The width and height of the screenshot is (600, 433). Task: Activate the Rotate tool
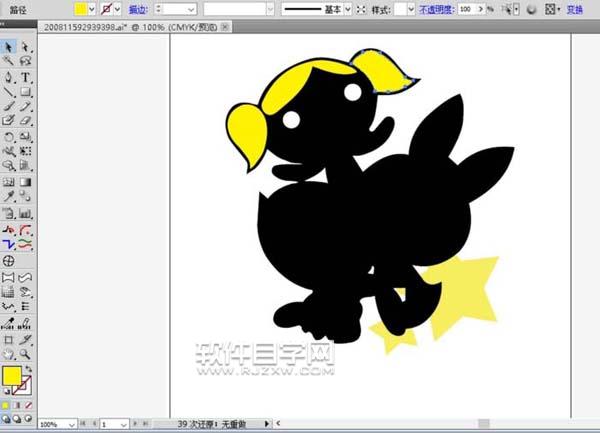point(8,137)
